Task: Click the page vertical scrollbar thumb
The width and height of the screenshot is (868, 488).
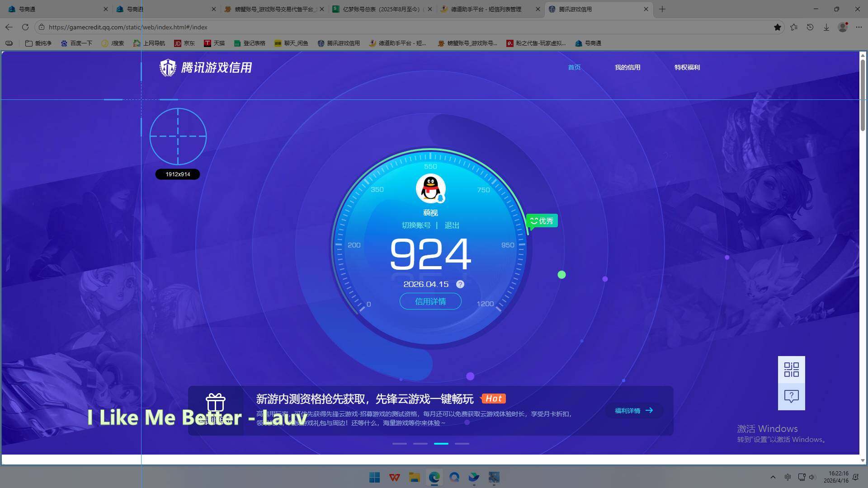Action: pyautogui.click(x=863, y=95)
